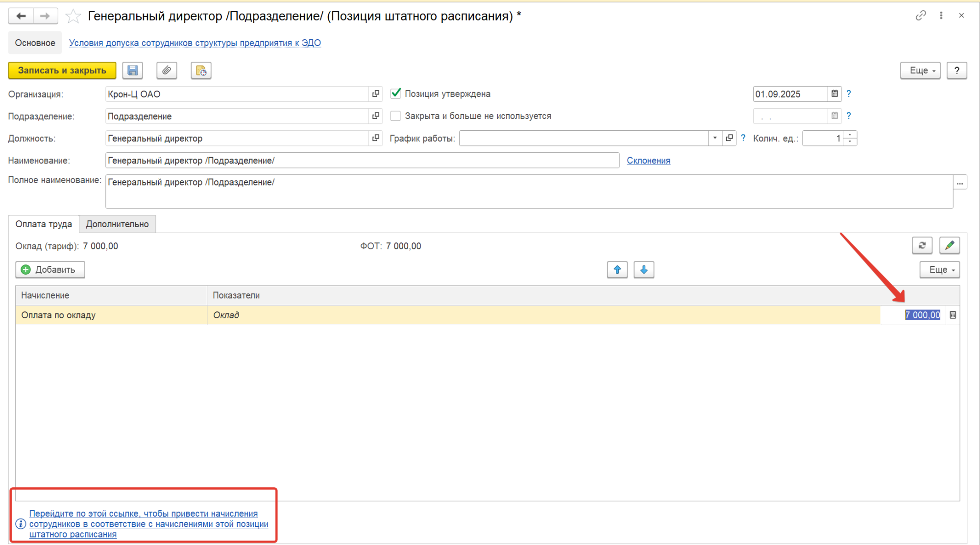This screenshot has width=980, height=545.
Task: Open the top Еще menu dropdown
Action: pyautogui.click(x=920, y=71)
